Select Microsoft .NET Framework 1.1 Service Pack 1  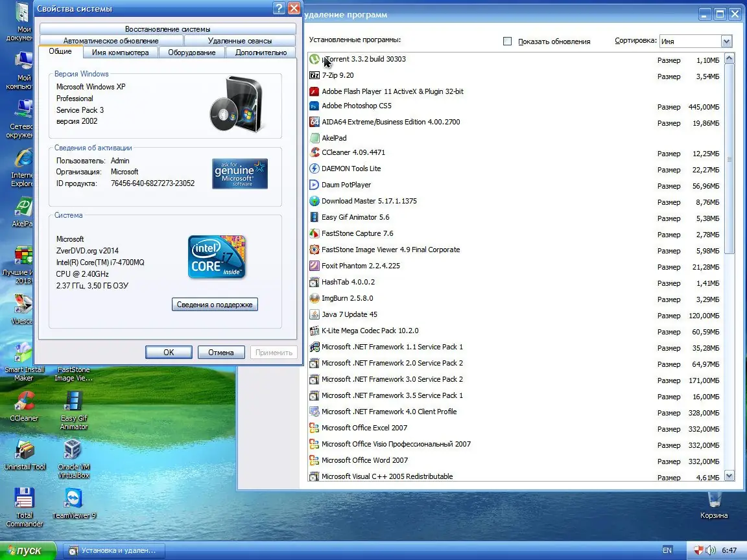(x=515, y=347)
